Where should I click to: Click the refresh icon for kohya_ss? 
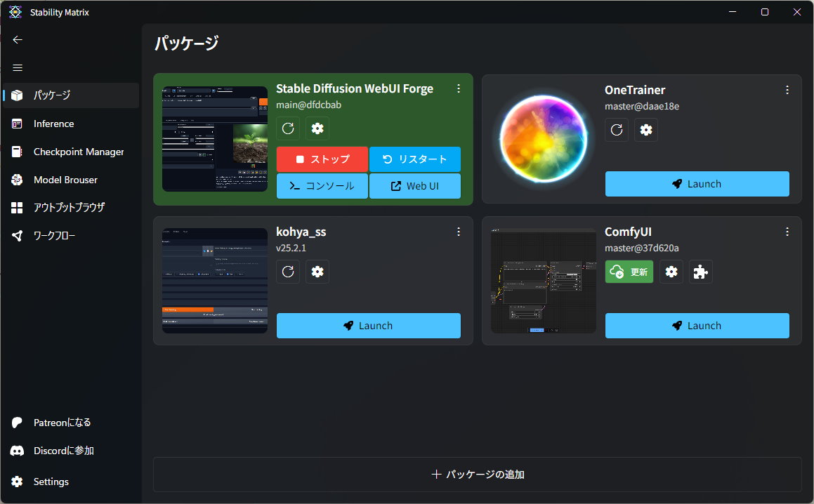(x=288, y=272)
